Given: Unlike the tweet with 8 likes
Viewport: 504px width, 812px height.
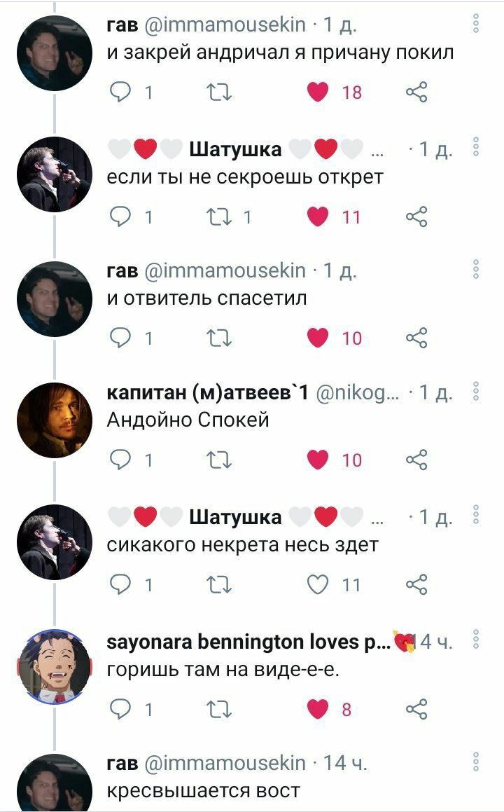Looking at the screenshot, I should click(x=318, y=709).
